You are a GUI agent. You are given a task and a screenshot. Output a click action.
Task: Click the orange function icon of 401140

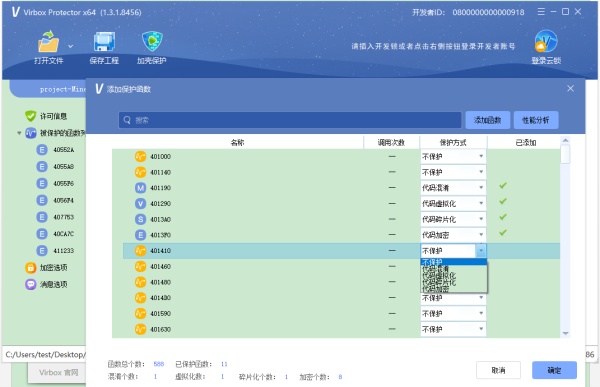click(140, 172)
